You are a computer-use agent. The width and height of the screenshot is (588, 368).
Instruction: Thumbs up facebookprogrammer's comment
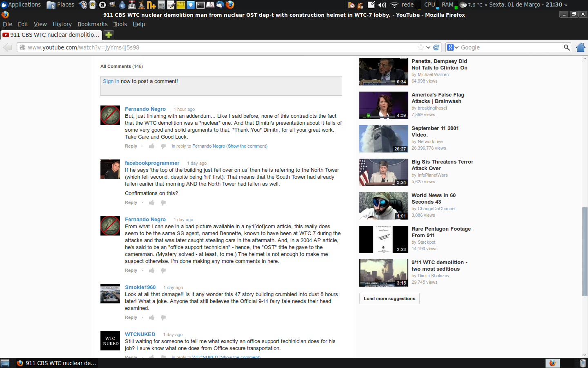tap(152, 202)
